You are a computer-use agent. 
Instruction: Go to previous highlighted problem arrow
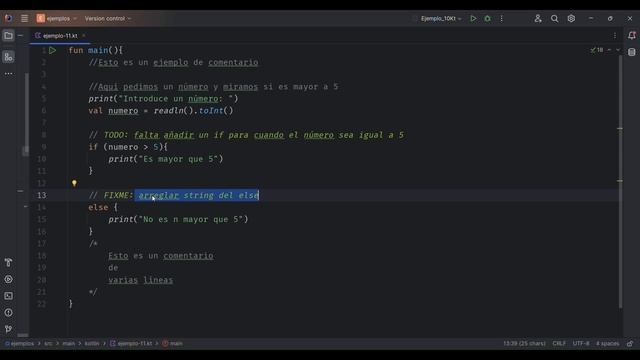[x=609, y=50]
